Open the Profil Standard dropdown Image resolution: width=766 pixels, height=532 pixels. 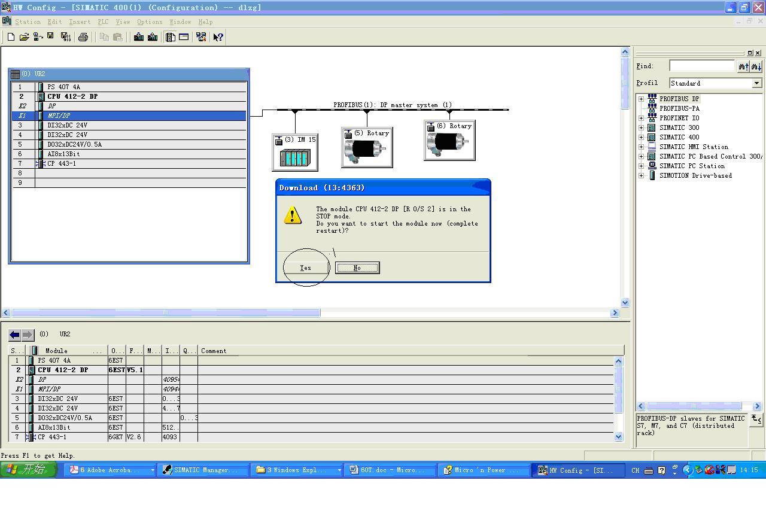756,83
